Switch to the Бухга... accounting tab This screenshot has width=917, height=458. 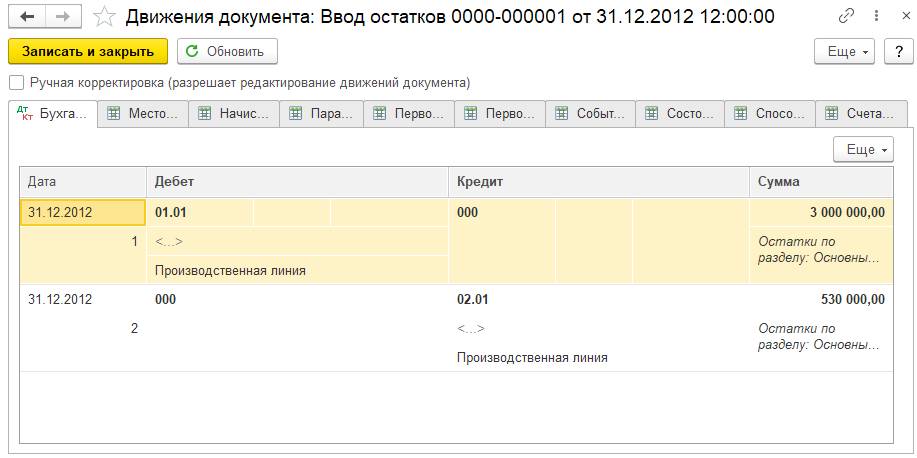pos(53,114)
